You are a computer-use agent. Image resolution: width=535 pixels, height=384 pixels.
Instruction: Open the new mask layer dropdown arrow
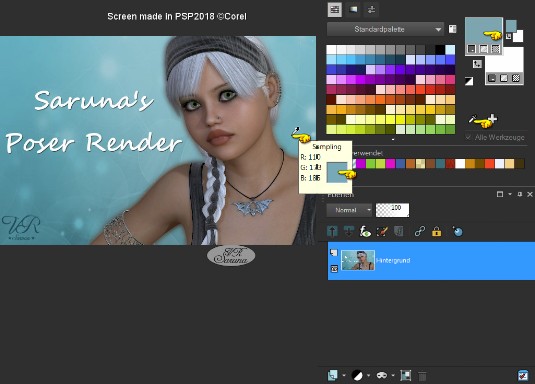click(393, 376)
